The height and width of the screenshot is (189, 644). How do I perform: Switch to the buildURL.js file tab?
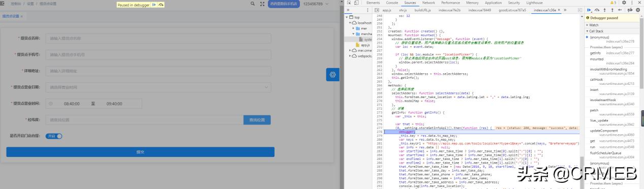[422, 10]
